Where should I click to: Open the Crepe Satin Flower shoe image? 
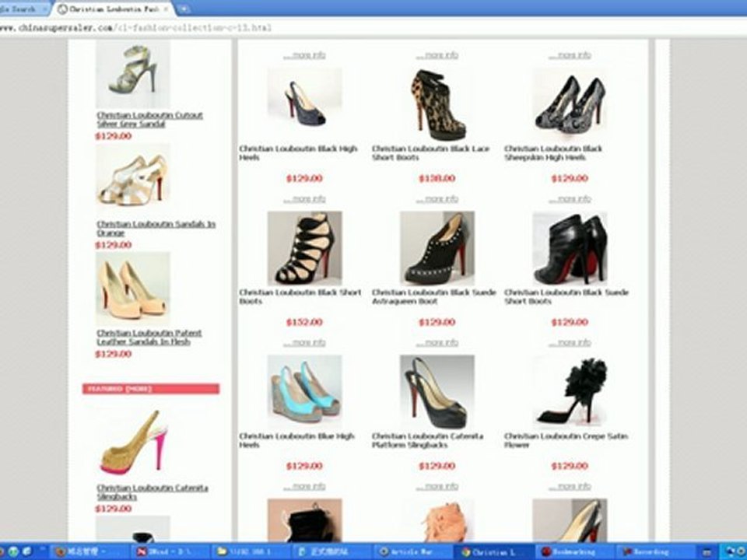pos(570,392)
